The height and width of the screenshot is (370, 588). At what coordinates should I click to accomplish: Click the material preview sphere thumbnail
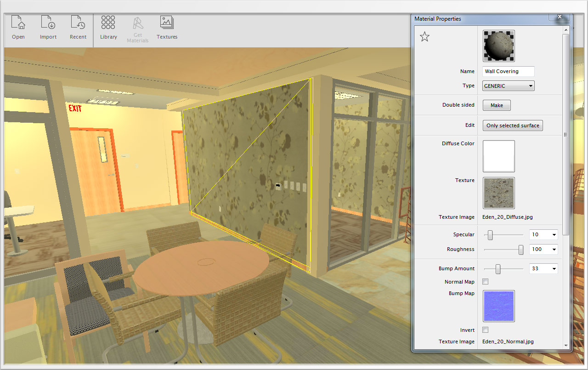point(498,46)
